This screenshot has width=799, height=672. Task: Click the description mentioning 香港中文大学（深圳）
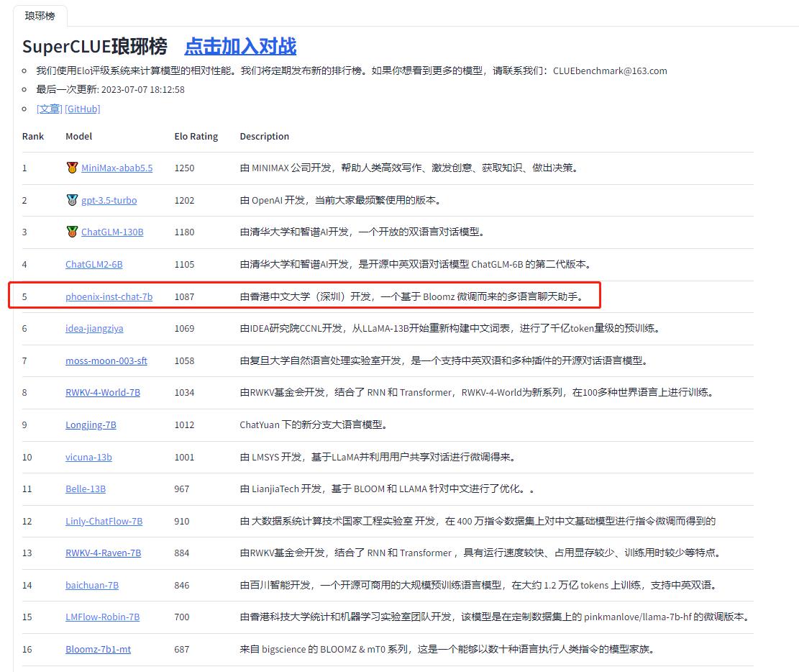tap(412, 296)
